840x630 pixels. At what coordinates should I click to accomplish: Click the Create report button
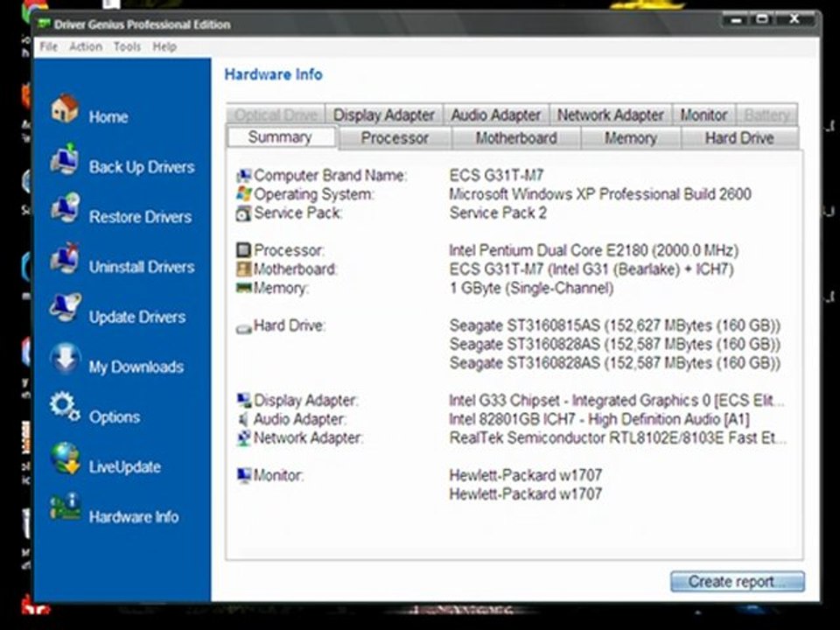pos(737,582)
